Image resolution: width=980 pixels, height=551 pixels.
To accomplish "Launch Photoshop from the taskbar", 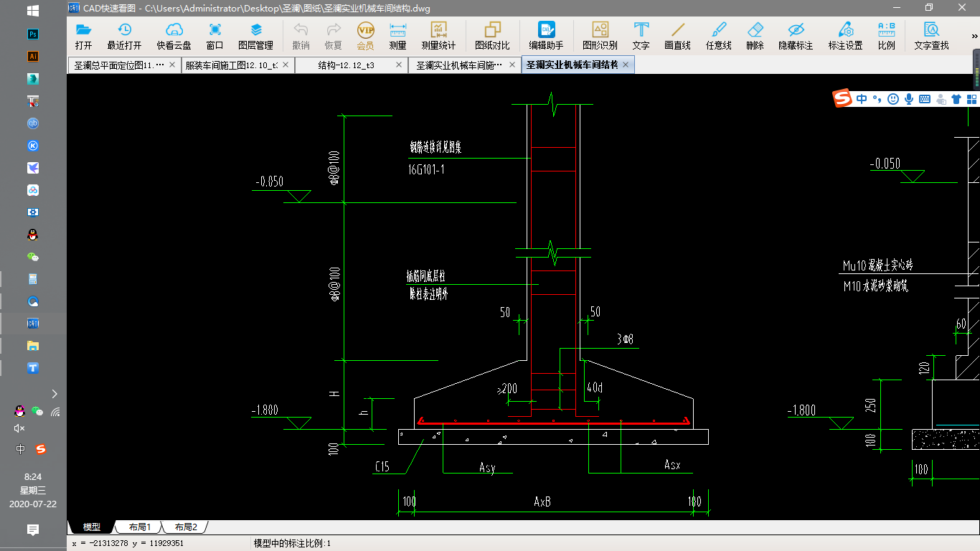I will click(32, 34).
